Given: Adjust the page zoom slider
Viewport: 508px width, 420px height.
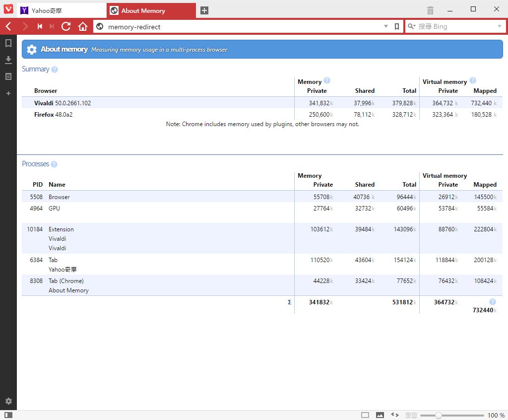Looking at the screenshot, I should [x=438, y=415].
